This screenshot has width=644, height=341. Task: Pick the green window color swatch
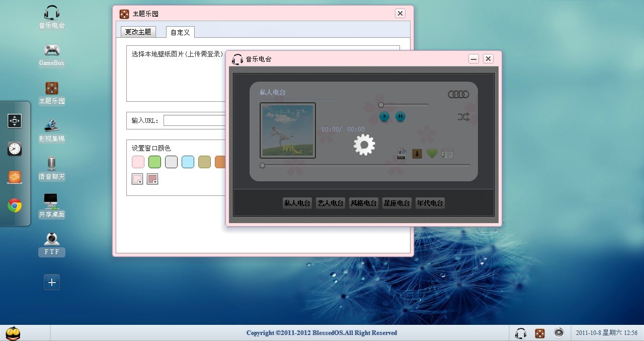pyautogui.click(x=154, y=162)
